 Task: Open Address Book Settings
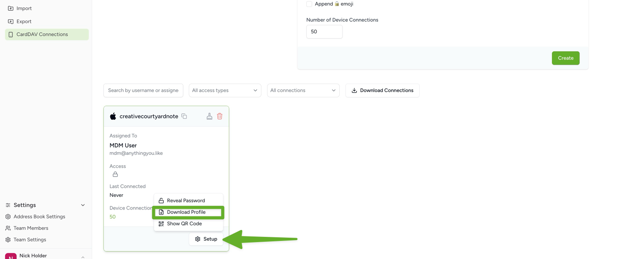tap(39, 216)
